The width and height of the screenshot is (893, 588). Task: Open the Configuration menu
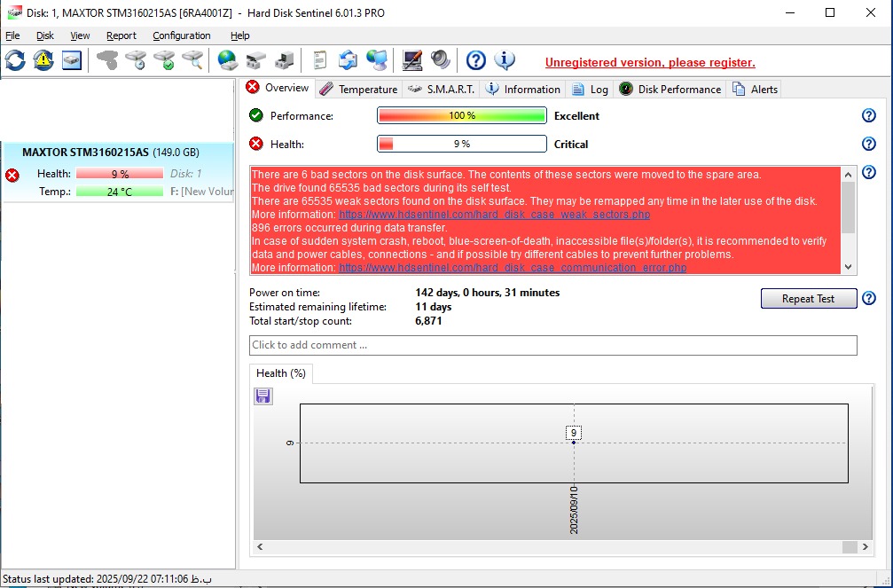coord(181,35)
